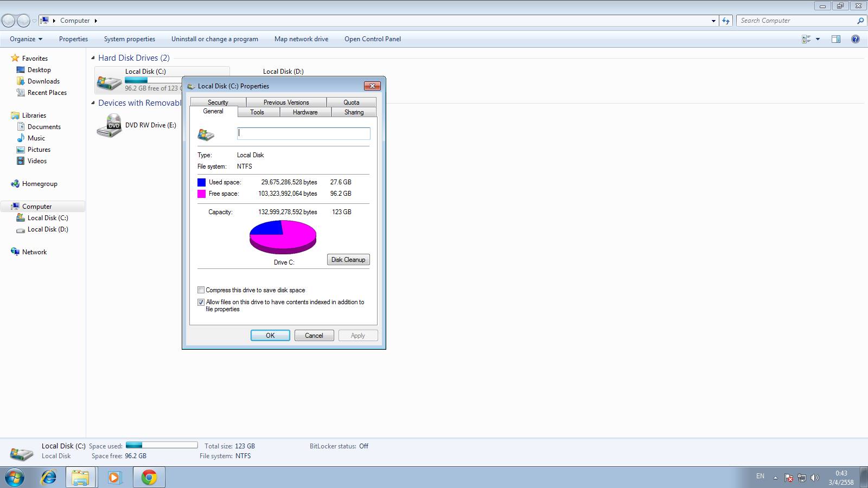
Task: Open Windows Media Player from taskbar
Action: click(114, 478)
